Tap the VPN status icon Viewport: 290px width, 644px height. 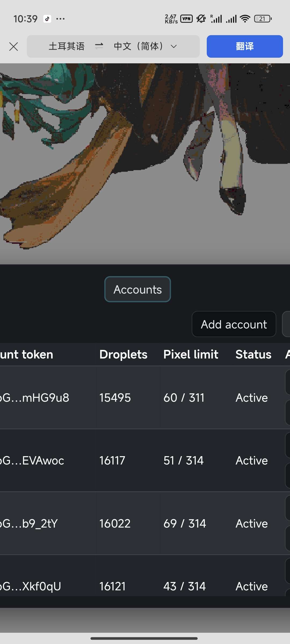tap(186, 19)
